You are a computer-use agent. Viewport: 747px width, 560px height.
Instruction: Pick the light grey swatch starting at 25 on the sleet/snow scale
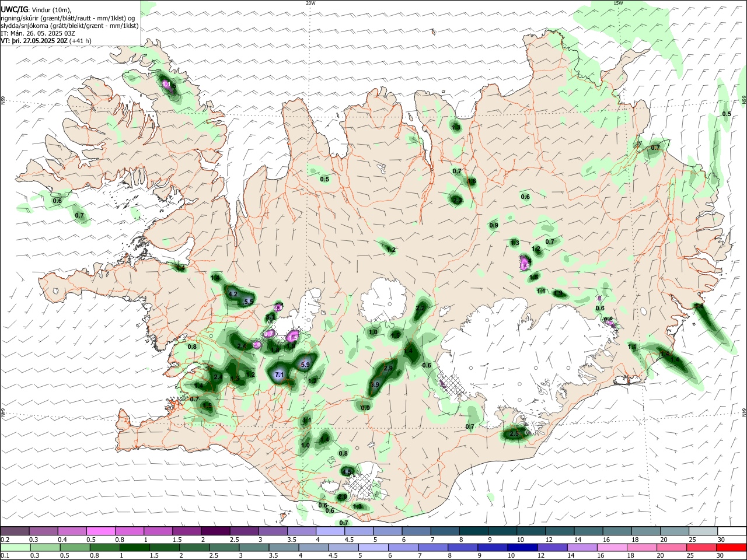coord(703,531)
